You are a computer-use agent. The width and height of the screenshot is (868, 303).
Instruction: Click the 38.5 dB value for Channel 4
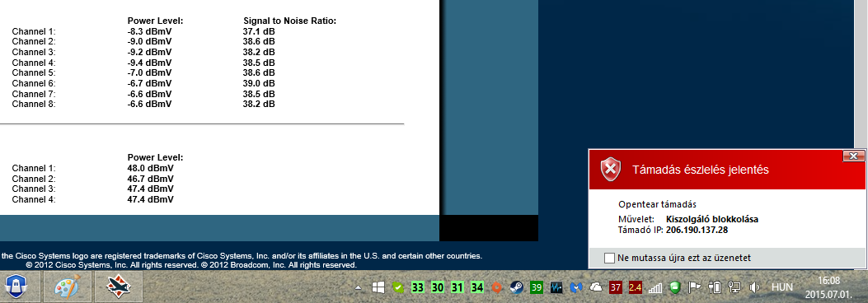[259, 63]
